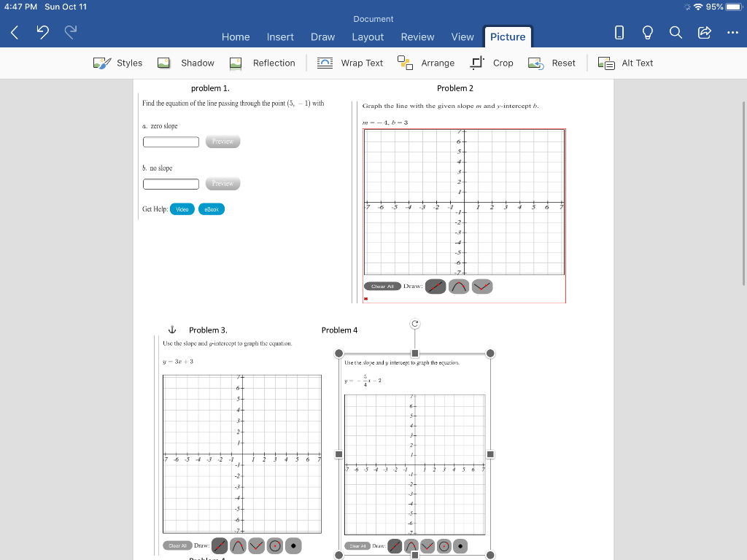Add Alt Text to the picture
The width and height of the screenshot is (747, 560).
point(625,63)
